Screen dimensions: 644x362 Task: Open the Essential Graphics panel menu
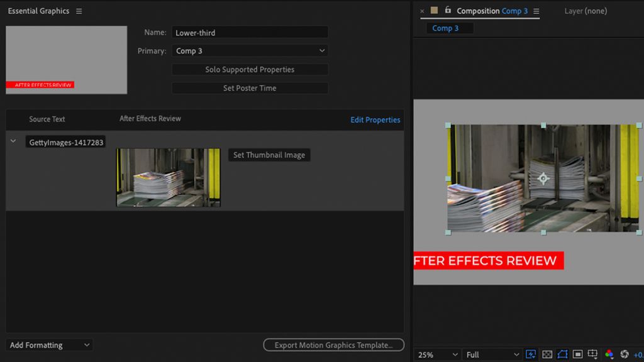click(x=79, y=11)
